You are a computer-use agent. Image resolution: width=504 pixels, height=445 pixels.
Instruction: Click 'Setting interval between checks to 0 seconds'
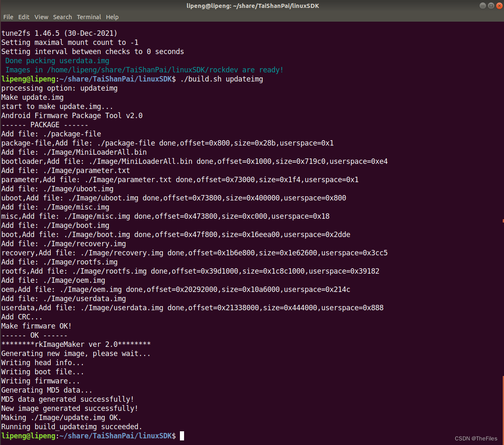coord(93,52)
